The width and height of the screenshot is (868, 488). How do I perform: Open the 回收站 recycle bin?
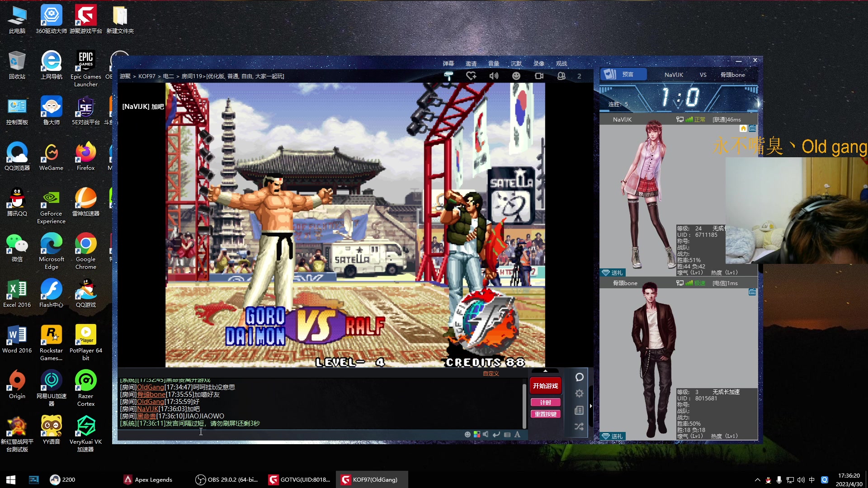pyautogui.click(x=17, y=65)
